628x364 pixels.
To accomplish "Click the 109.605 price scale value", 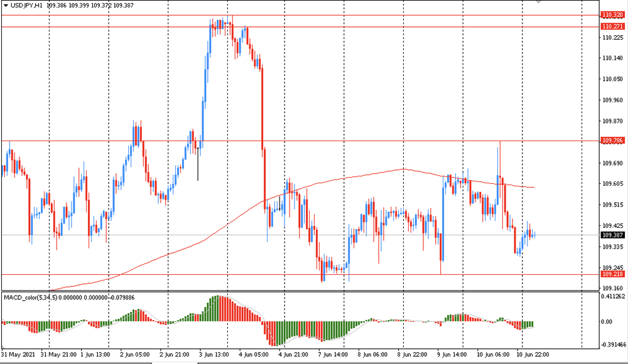I will [613, 183].
